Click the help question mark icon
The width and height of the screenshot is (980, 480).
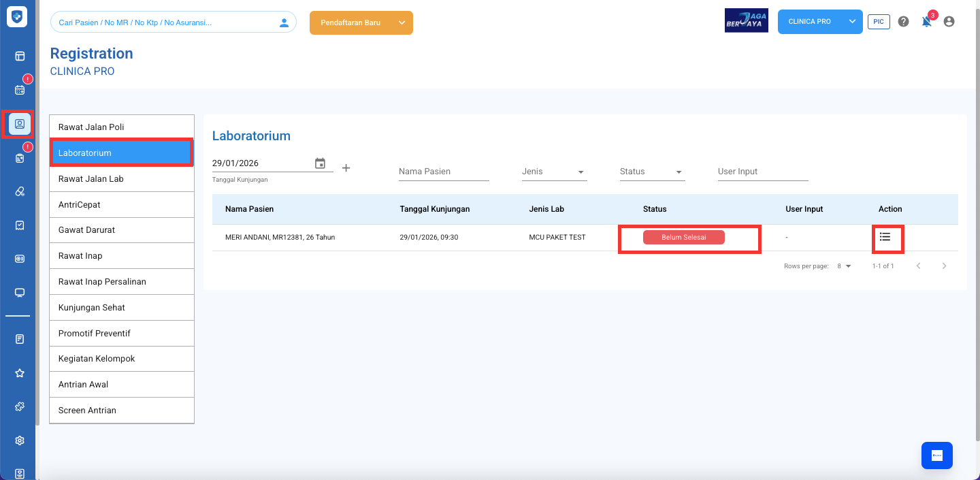point(903,22)
